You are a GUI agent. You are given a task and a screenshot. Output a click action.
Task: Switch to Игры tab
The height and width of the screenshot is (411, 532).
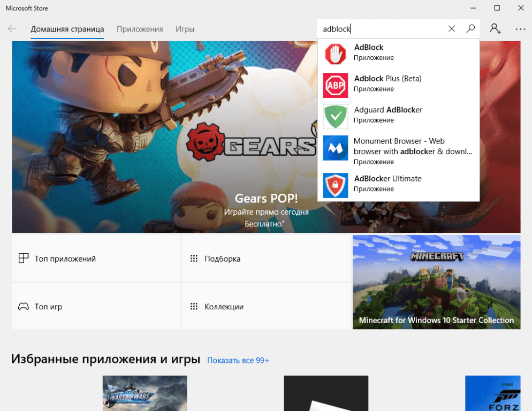[x=185, y=29]
